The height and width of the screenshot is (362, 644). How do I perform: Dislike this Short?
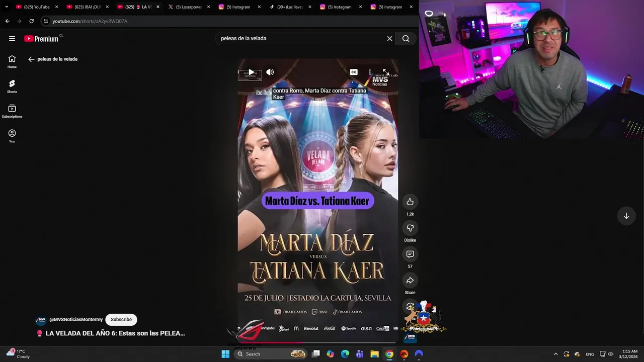coord(410,228)
